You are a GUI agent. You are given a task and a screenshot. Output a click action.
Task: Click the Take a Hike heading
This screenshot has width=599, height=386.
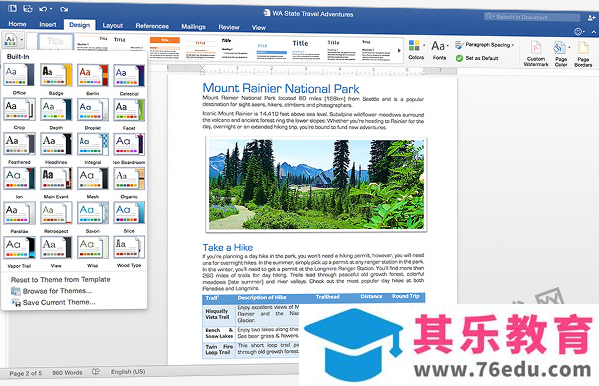[228, 247]
